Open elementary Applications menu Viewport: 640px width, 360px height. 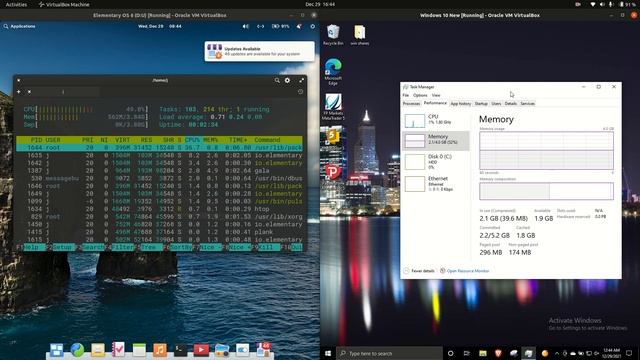coord(19,26)
